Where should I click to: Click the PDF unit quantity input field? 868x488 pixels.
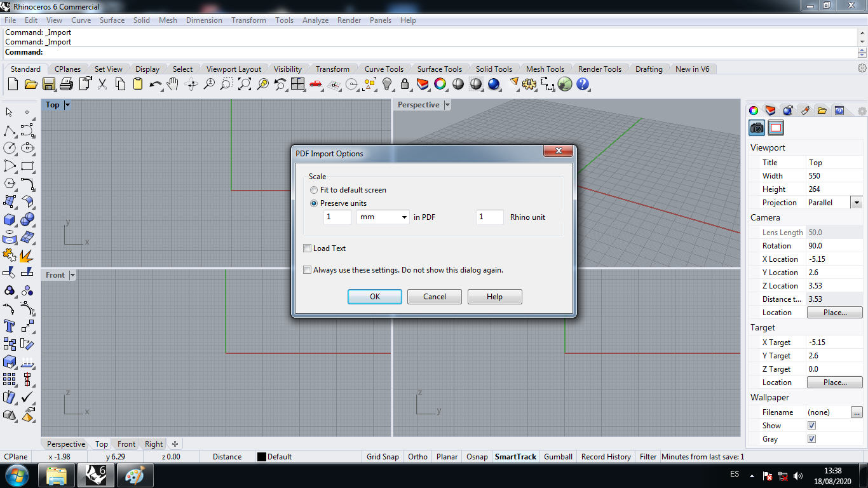337,217
